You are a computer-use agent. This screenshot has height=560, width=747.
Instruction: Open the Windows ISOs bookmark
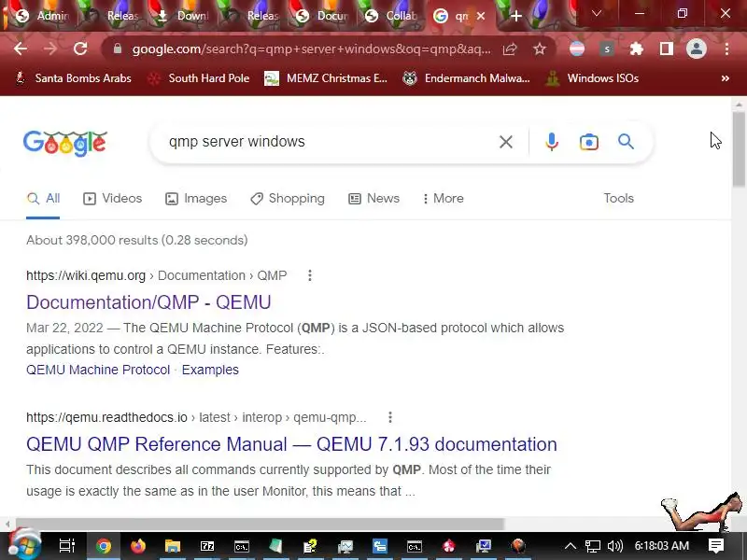(592, 78)
